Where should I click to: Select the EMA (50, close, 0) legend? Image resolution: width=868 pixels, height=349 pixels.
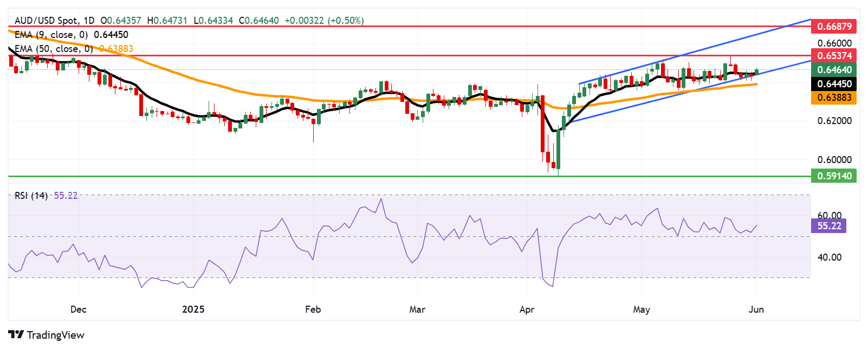click(x=53, y=49)
